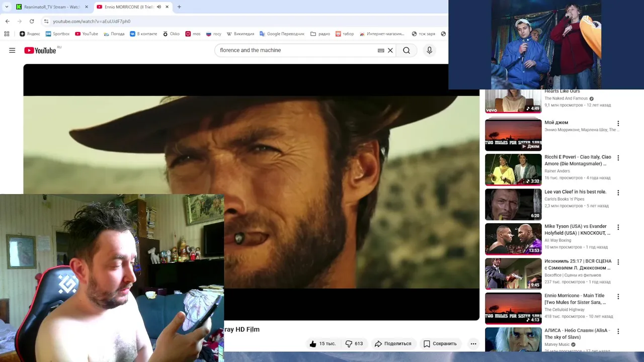The height and width of the screenshot is (362, 644).
Task: Open the Погода bookmark
Action: coord(114,34)
